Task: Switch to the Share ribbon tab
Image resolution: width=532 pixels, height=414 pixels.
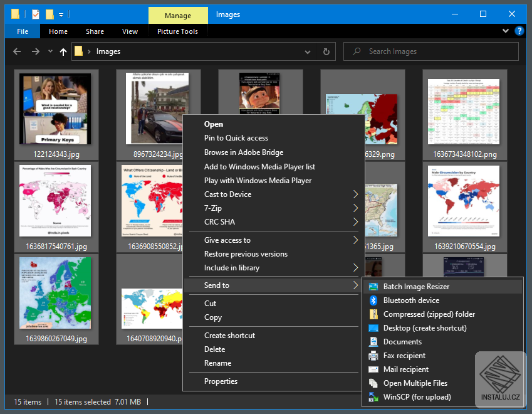Action: click(x=95, y=31)
